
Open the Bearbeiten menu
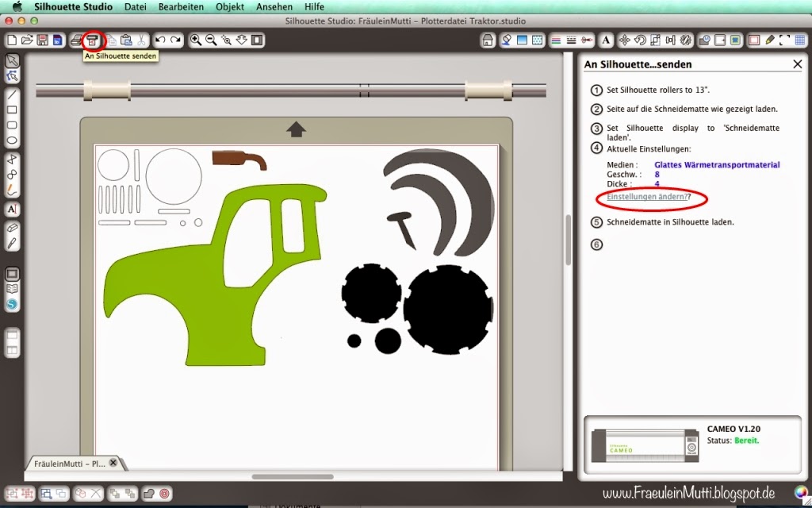click(x=181, y=6)
